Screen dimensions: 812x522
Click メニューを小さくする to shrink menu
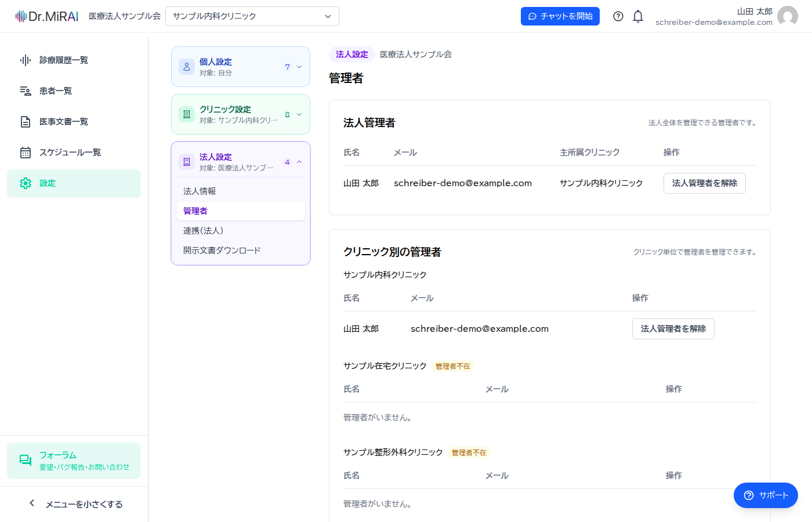pyautogui.click(x=84, y=504)
